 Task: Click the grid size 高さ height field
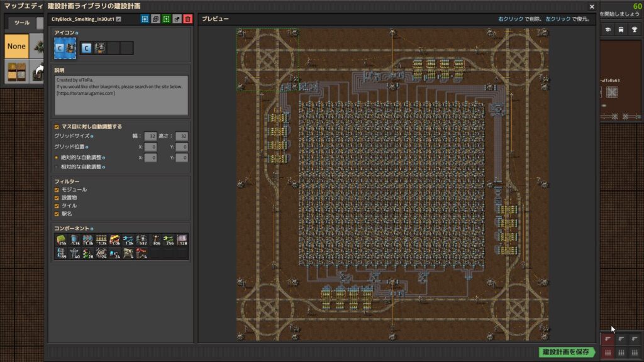click(x=182, y=136)
